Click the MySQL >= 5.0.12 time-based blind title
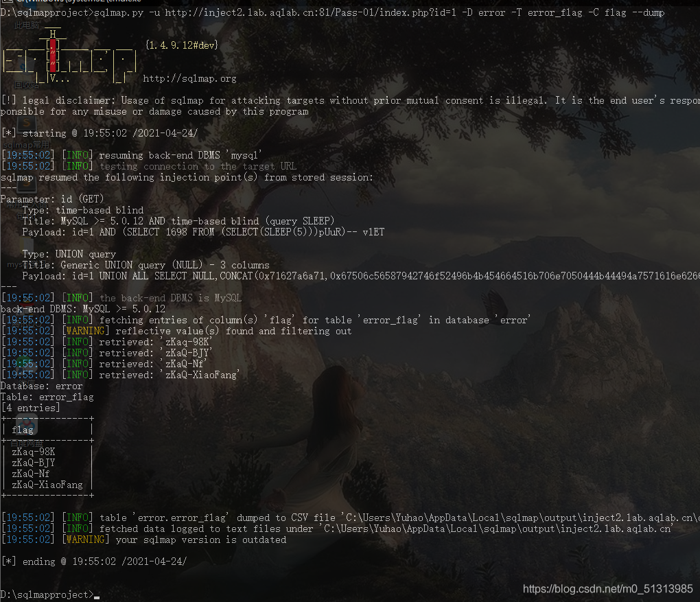Image resolution: width=700 pixels, height=602 pixels. point(178,221)
